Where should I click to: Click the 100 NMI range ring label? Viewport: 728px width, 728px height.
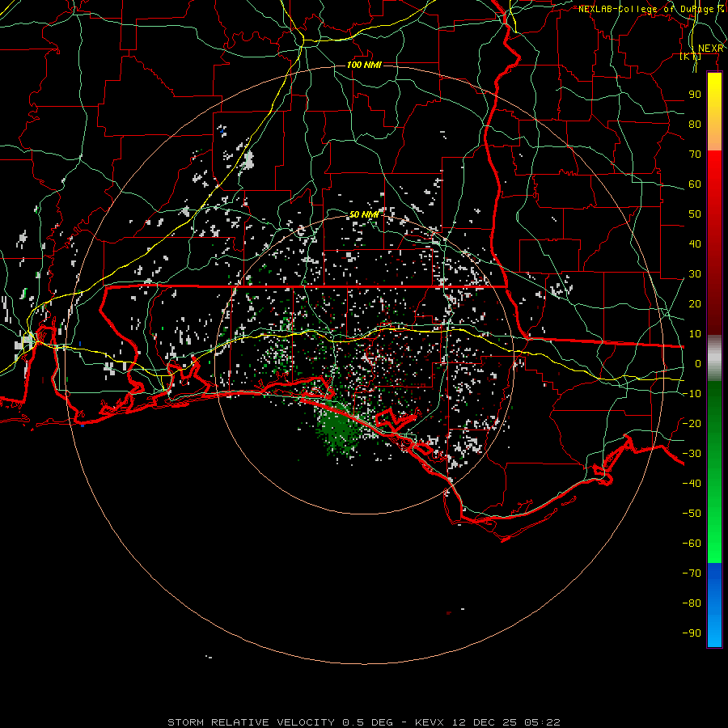tap(364, 65)
